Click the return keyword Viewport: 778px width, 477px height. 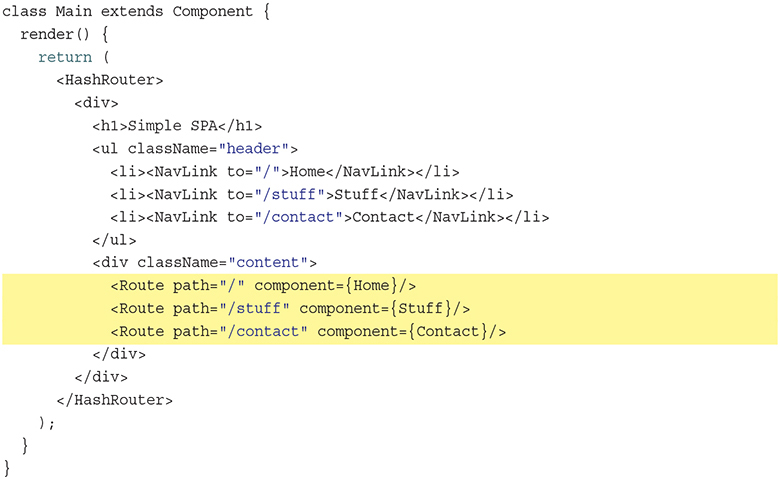(65, 57)
